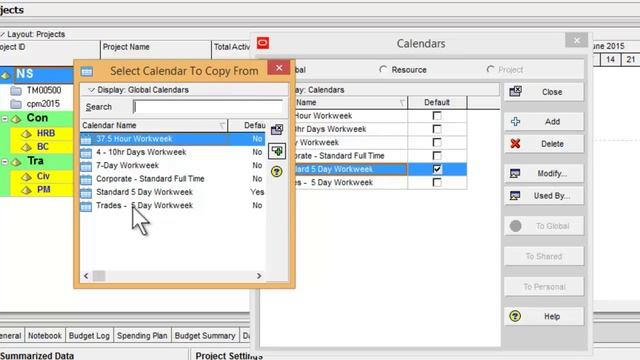This screenshot has width=640, height=360.
Task: Click the blue plus icon on Add button
Action: click(x=515, y=122)
